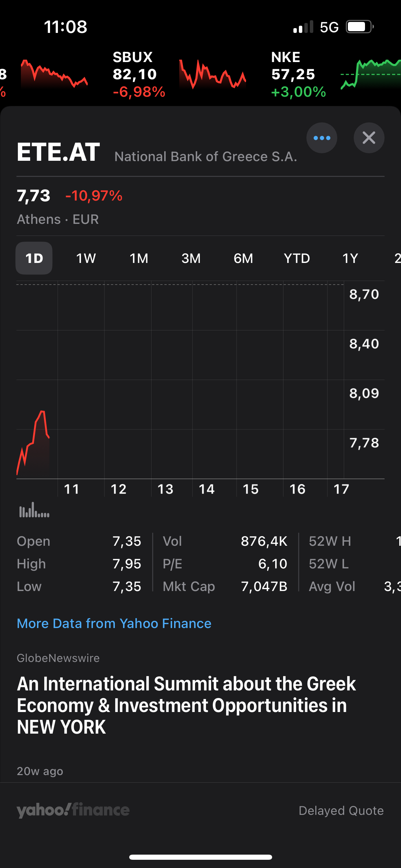The image size is (401, 868).
Task: Tap the NKE green sparkline chart
Action: coord(370,74)
